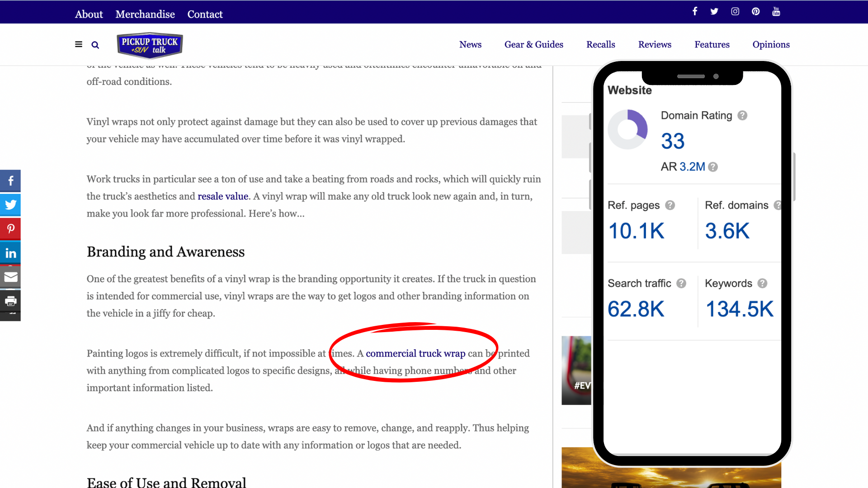Open the Reviews section
868x488 pixels.
click(x=655, y=44)
